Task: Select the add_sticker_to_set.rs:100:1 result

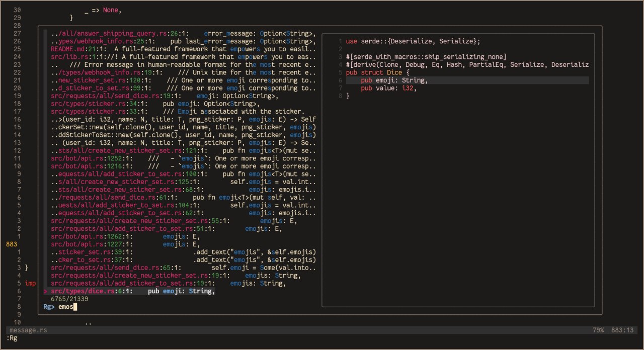Action: pyautogui.click(x=184, y=174)
